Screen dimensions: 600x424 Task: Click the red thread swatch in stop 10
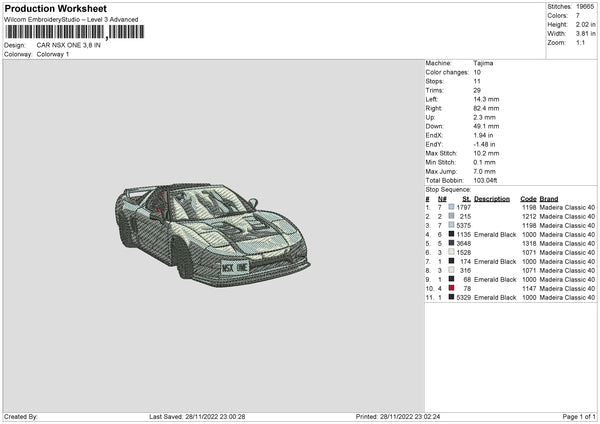coord(452,288)
